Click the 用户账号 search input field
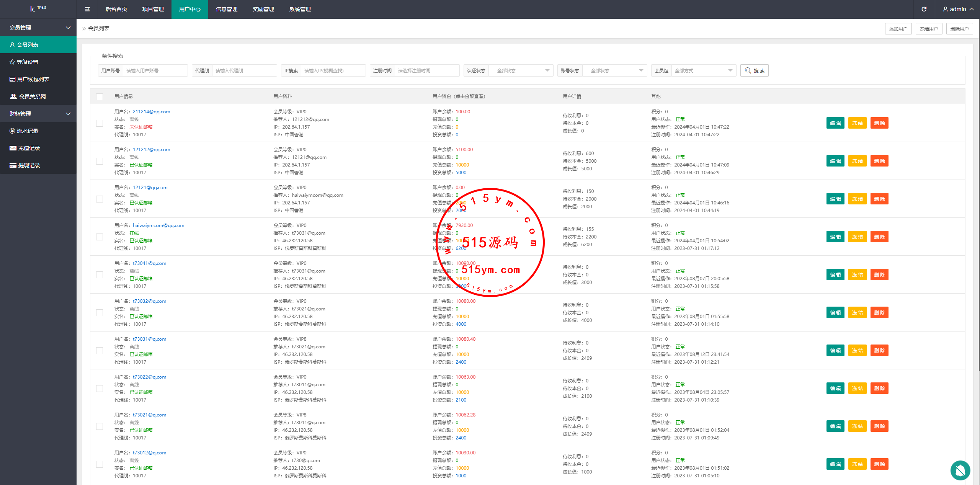The image size is (980, 485). 155,70
